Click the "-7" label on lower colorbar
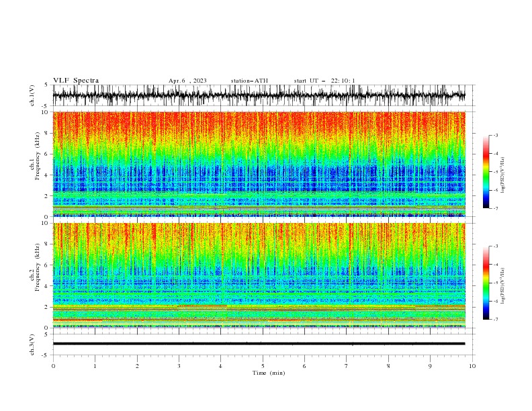Screen dimensions: 532x411 coord(496,319)
